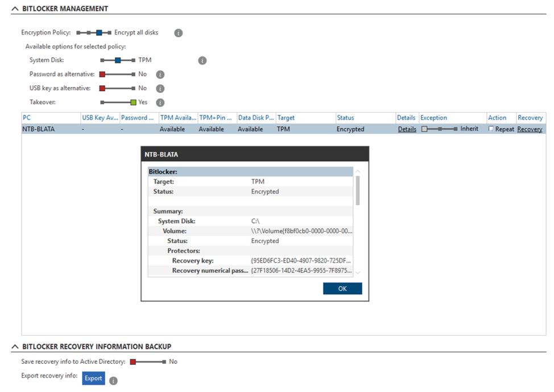This screenshot has height=392, width=554.
Task: Toggle Password as alternative switch
Action: pyautogui.click(x=118, y=74)
